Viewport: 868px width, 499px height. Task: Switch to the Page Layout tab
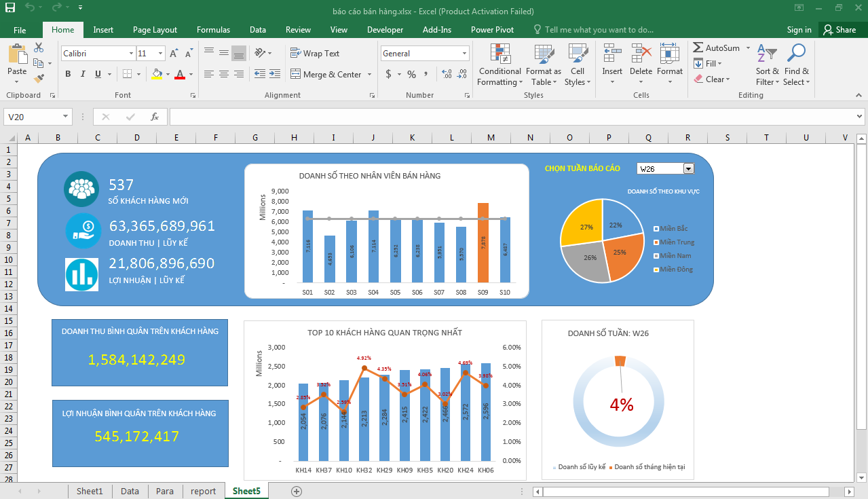pos(155,30)
